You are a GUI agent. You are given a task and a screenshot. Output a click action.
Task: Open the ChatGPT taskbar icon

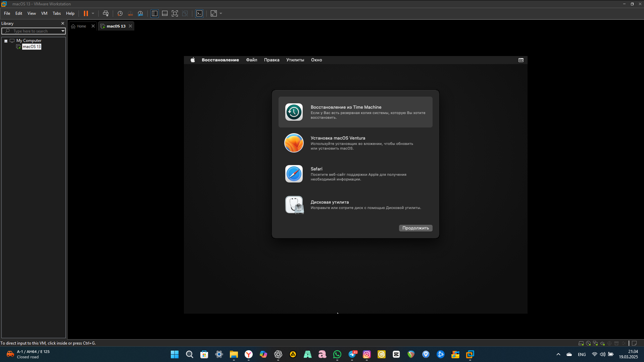pos(278,355)
